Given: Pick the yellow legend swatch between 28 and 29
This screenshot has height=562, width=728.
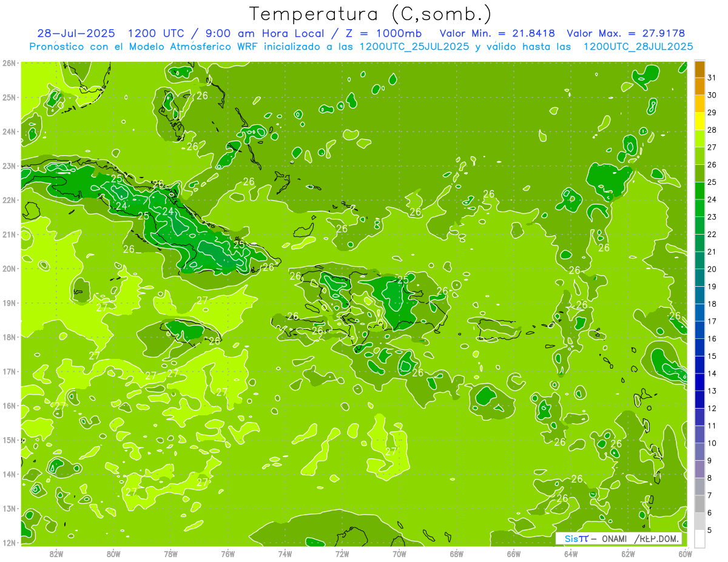Looking at the screenshot, I should click(x=699, y=121).
